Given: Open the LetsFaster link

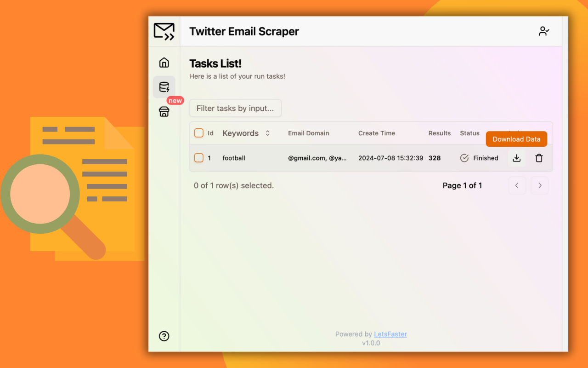Looking at the screenshot, I should (x=390, y=334).
